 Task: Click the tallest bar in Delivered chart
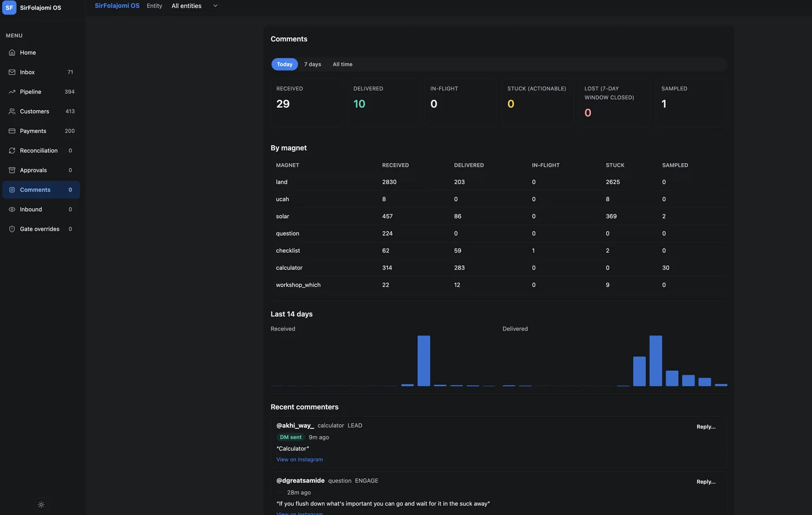(x=656, y=361)
